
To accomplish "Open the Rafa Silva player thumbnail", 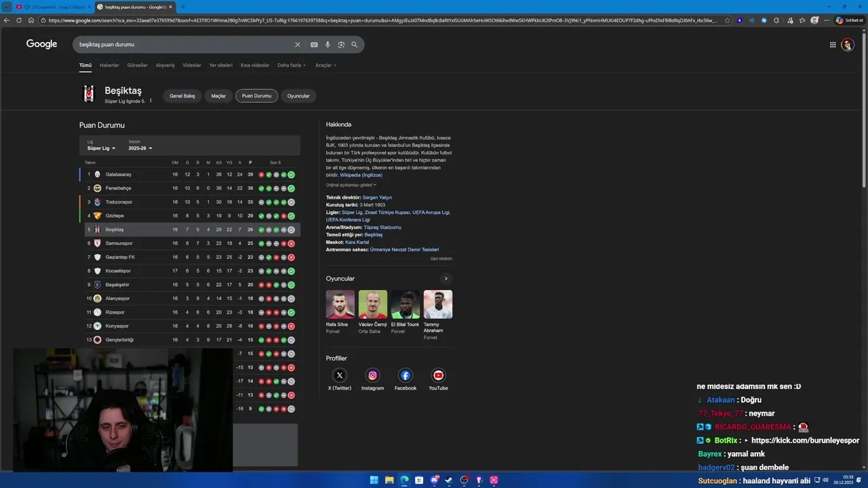I will 340,304.
